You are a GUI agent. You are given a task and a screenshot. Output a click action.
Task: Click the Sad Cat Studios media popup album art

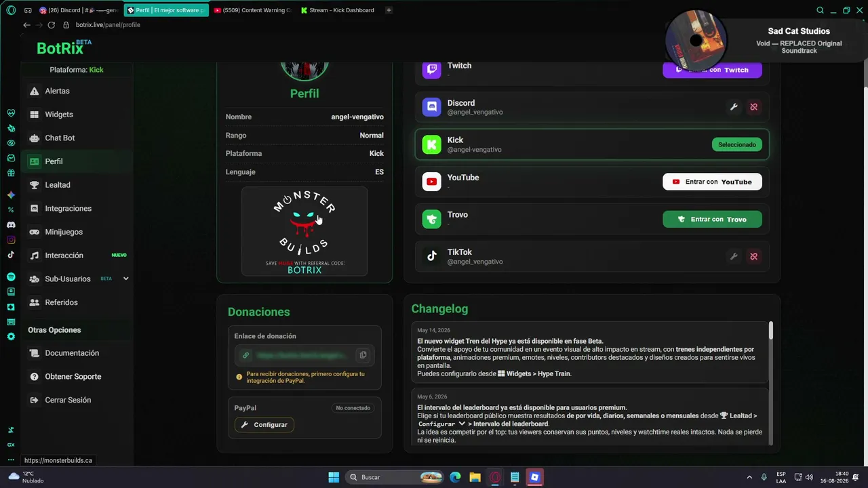tap(696, 40)
